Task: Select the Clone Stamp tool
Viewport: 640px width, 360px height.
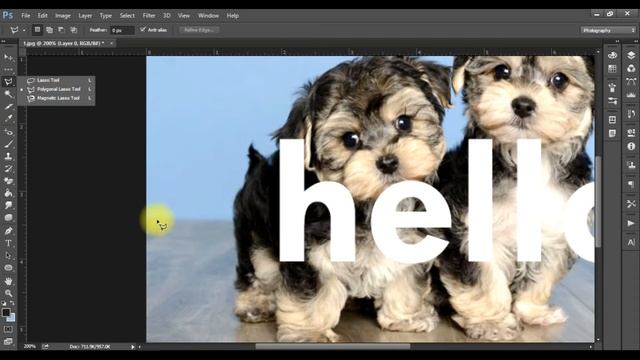Action: tap(8, 156)
